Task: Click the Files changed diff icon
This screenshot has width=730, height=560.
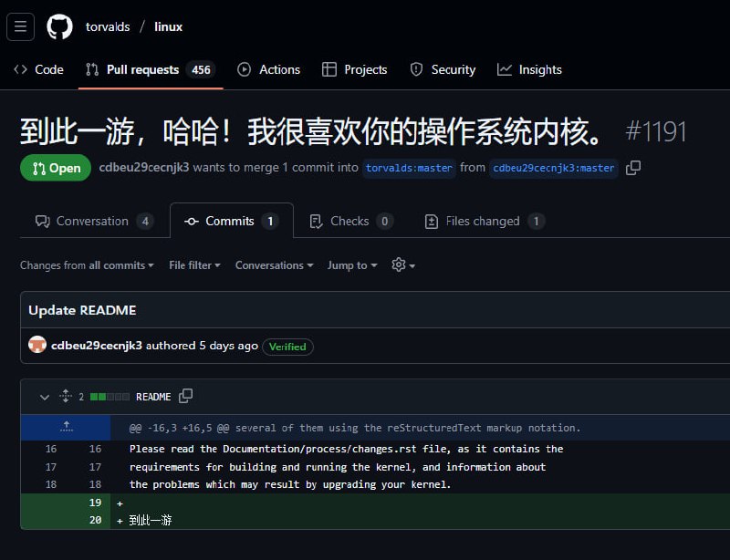Action: (432, 222)
